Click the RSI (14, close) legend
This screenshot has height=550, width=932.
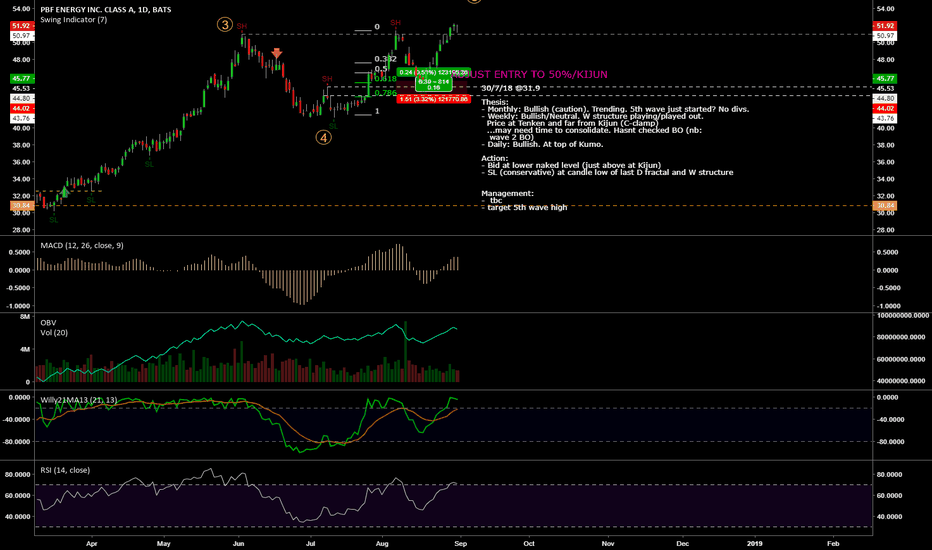coord(65,470)
